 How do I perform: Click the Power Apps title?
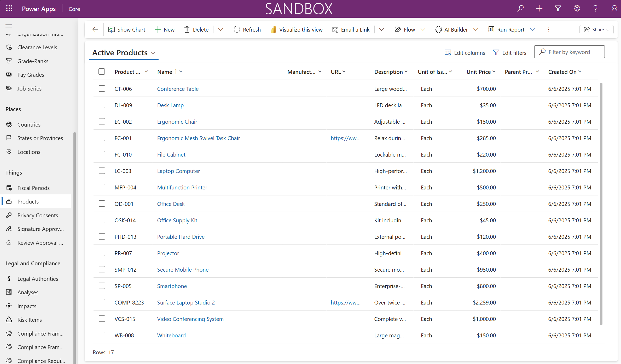[39, 9]
